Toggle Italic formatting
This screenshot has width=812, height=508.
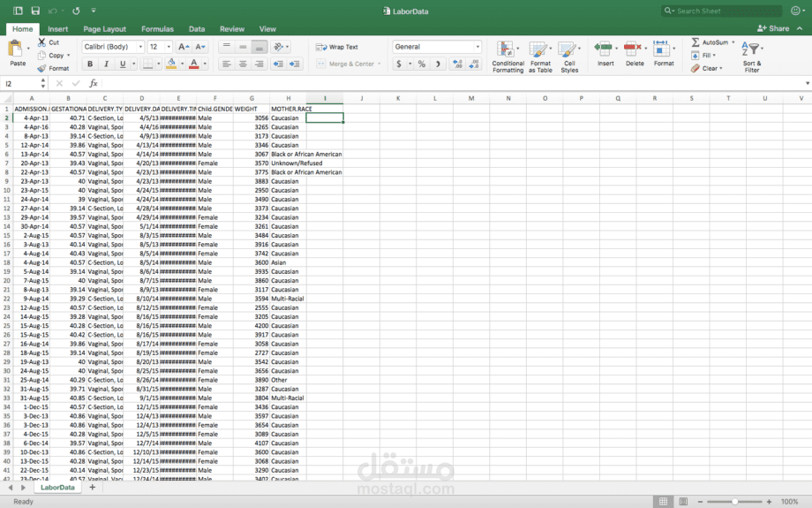click(x=106, y=64)
